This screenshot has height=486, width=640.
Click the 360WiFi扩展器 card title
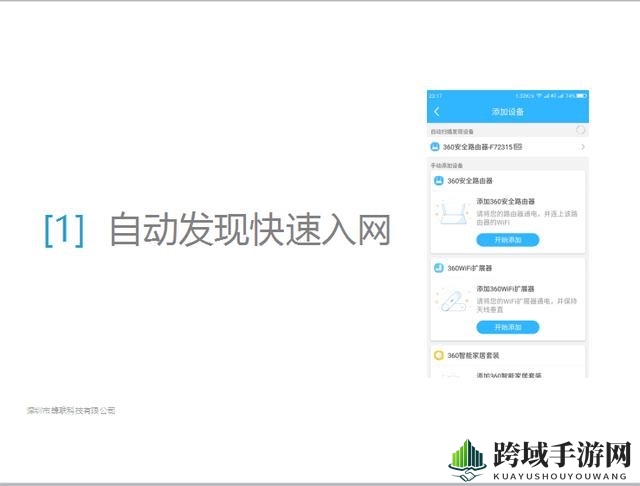[469, 268]
